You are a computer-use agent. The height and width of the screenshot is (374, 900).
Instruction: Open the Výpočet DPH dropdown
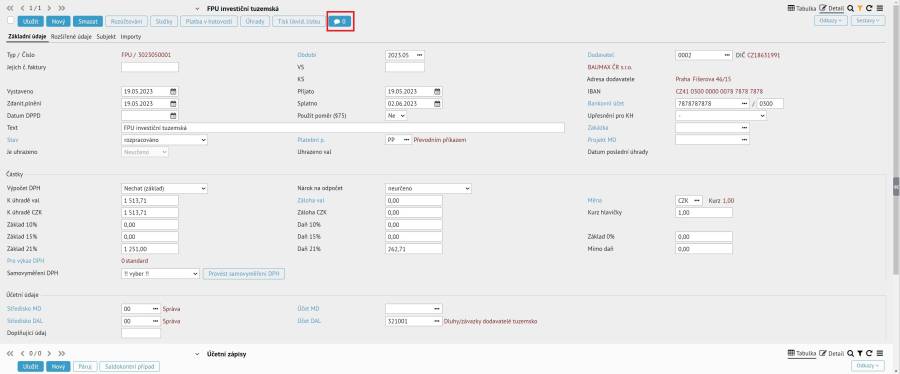point(164,188)
